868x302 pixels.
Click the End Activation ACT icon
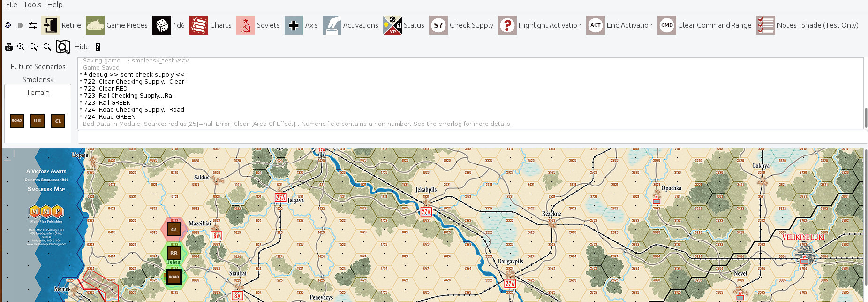click(x=596, y=25)
